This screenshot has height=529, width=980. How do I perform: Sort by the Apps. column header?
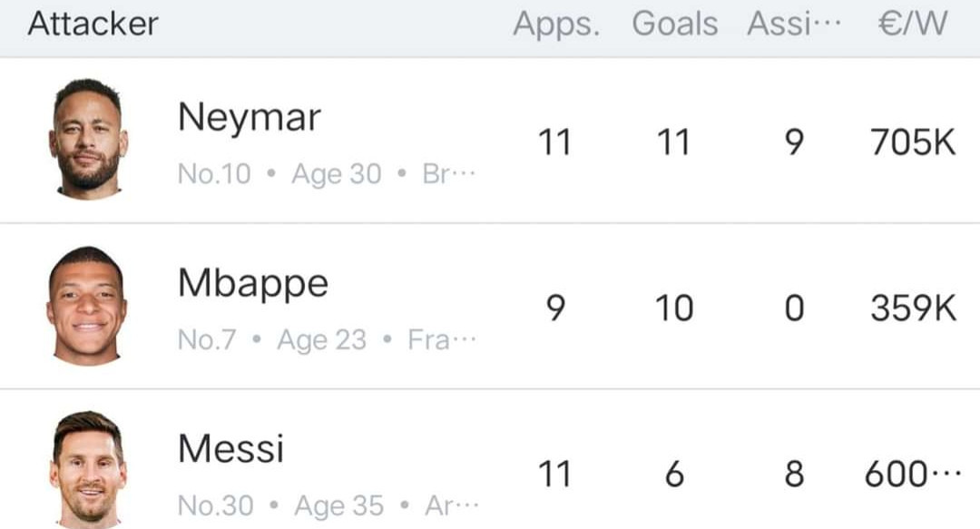pyautogui.click(x=556, y=24)
